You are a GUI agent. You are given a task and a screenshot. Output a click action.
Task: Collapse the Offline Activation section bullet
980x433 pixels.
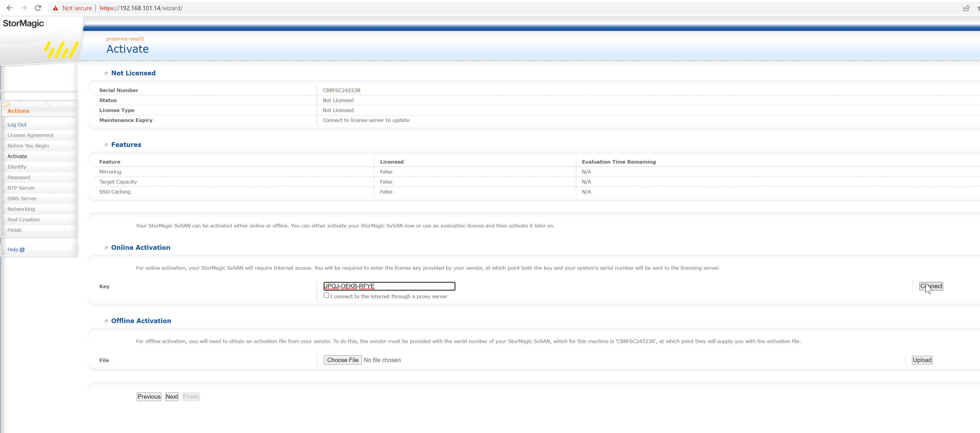pyautogui.click(x=106, y=321)
